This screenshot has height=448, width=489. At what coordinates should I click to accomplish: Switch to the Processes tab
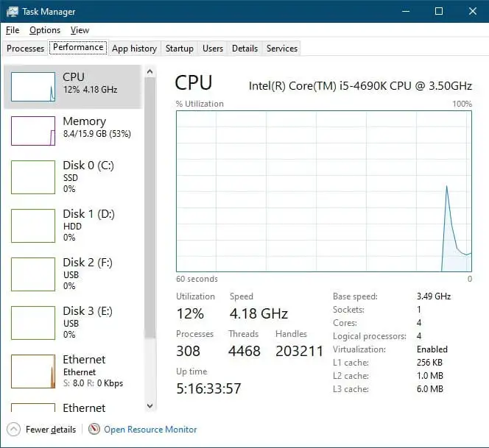pos(26,49)
